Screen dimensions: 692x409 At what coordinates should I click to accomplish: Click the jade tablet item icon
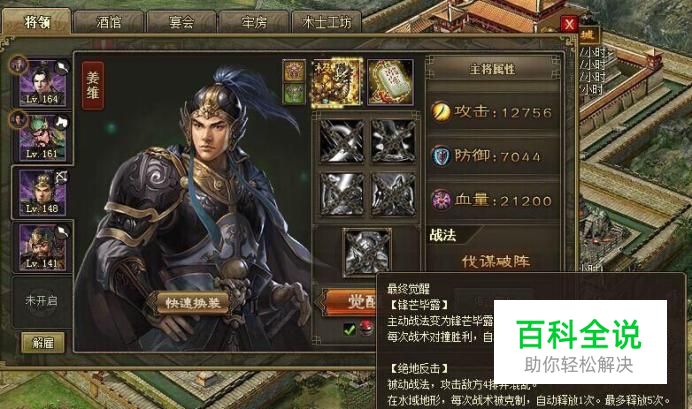coord(391,82)
